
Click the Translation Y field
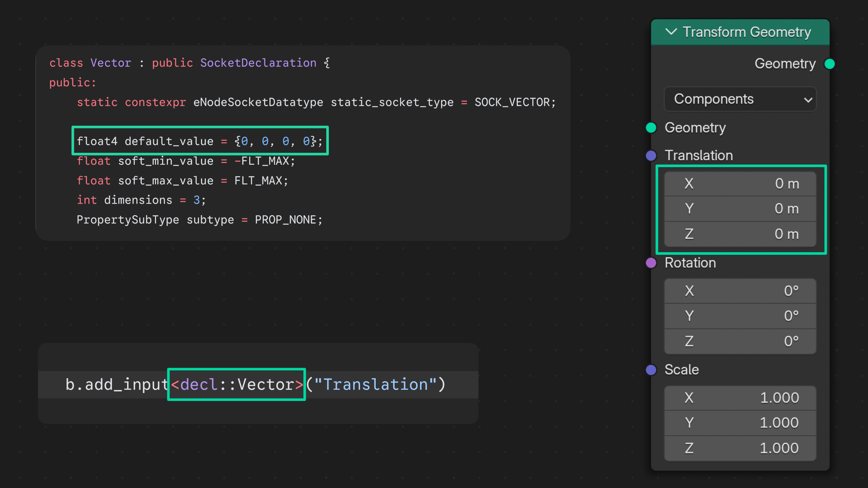[x=740, y=209]
